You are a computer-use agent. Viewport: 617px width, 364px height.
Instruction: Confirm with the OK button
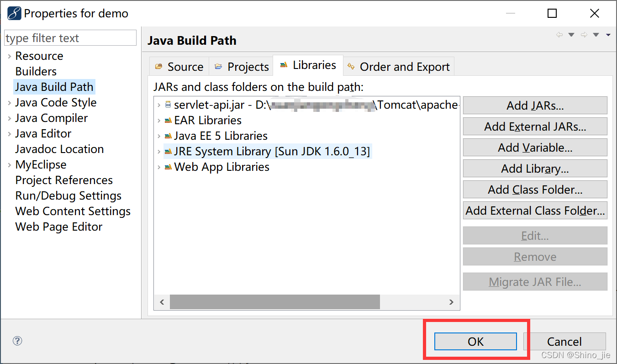(475, 342)
